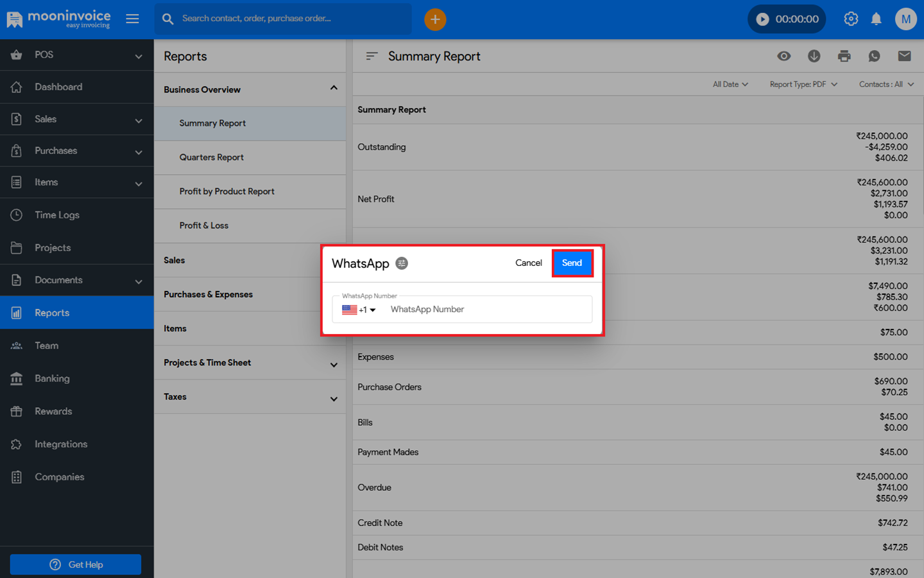
Task: Open Banking in the sidebar
Action: point(52,379)
